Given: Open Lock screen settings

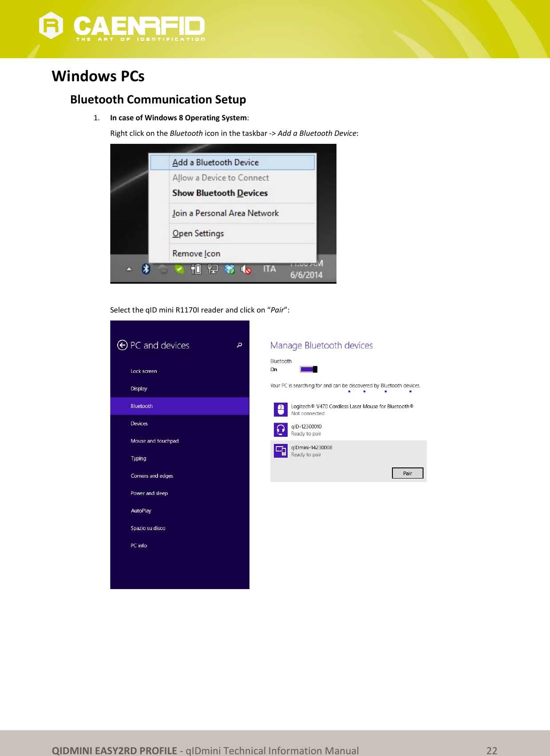Looking at the screenshot, I should tap(144, 371).
